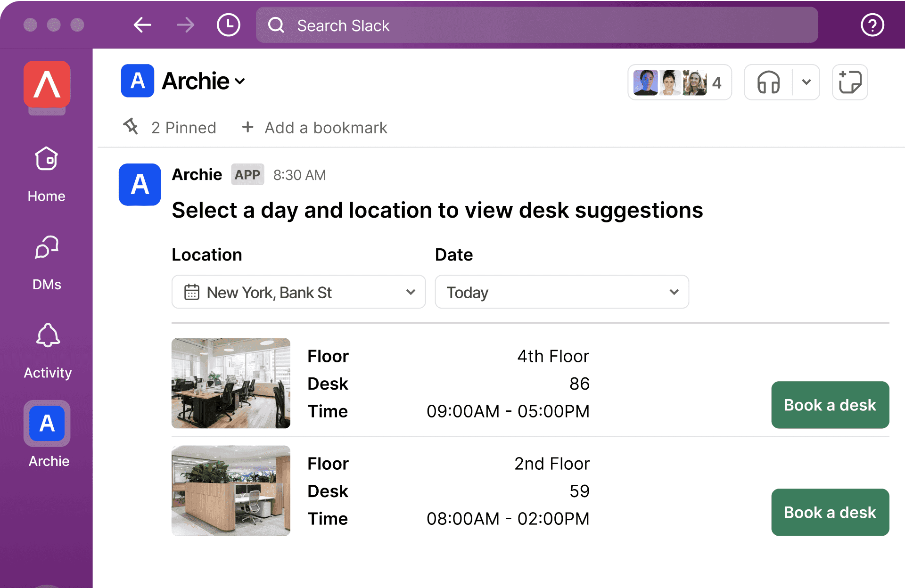Book a desk on the 2nd Floor
The width and height of the screenshot is (905, 588).
[830, 512]
